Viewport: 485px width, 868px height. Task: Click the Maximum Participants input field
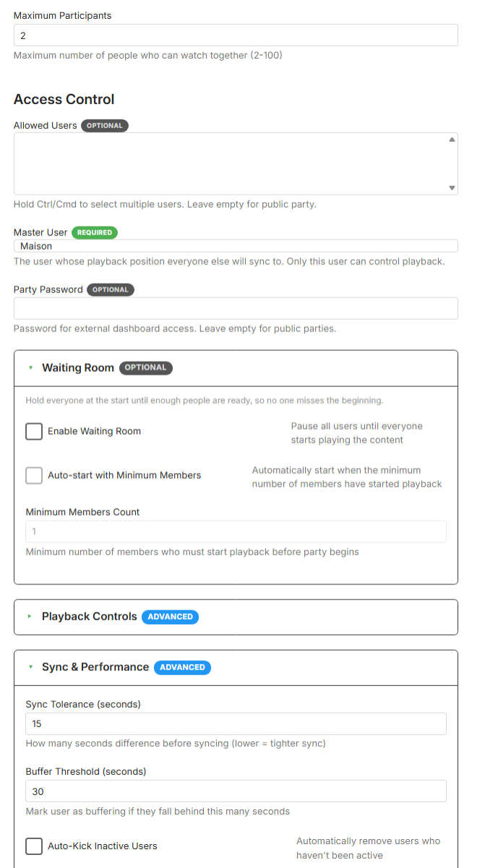pyautogui.click(x=236, y=35)
